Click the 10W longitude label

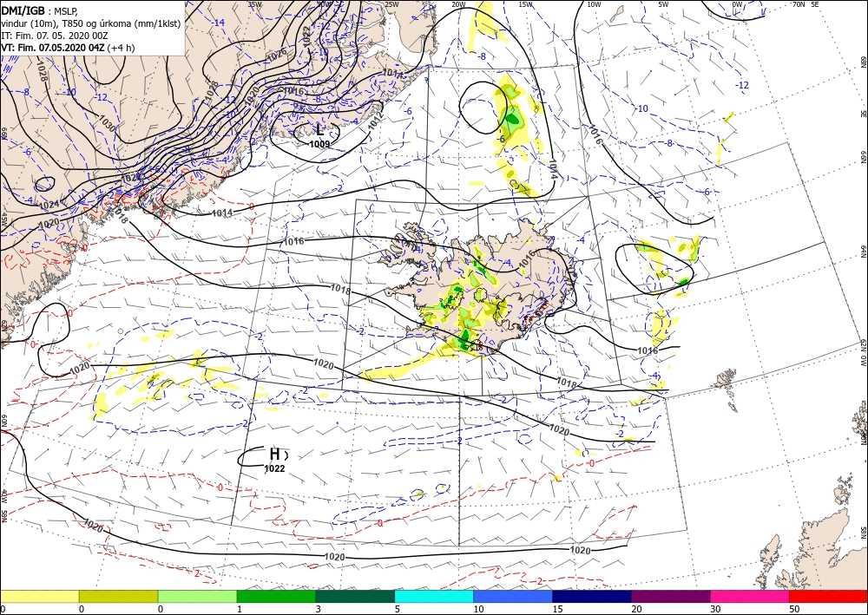(x=594, y=4)
